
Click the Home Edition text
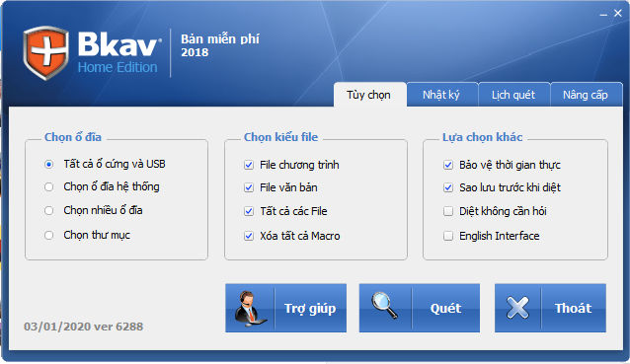[118, 67]
